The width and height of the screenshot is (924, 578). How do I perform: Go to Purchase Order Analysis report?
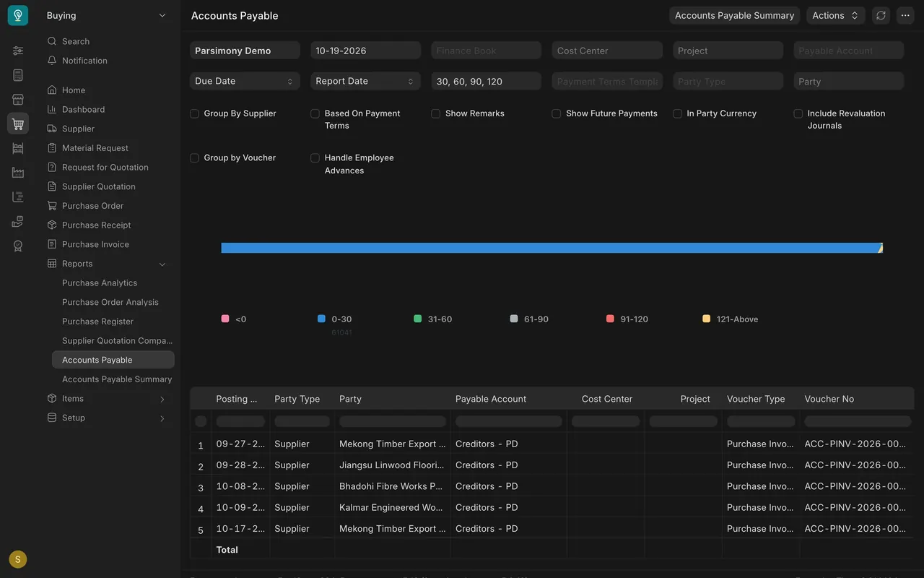[110, 302]
